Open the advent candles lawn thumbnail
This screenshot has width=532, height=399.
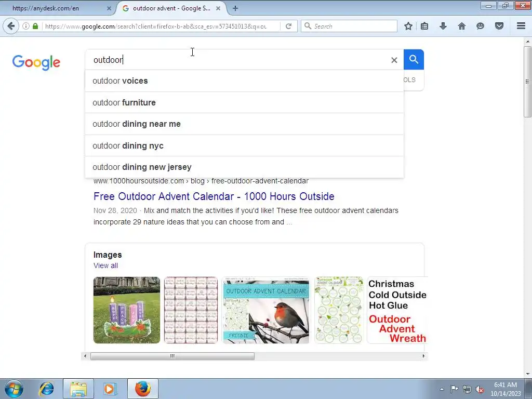127,310
